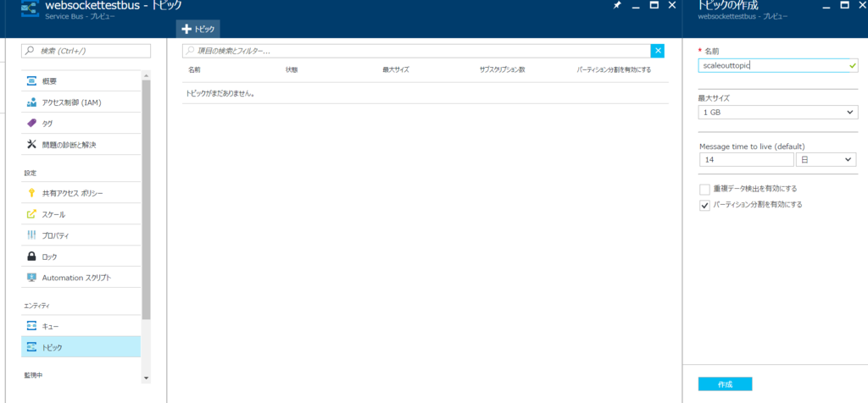The width and height of the screenshot is (868, 403).
Task: Click the sidebar scrollbar up arrow
Action: click(146, 75)
